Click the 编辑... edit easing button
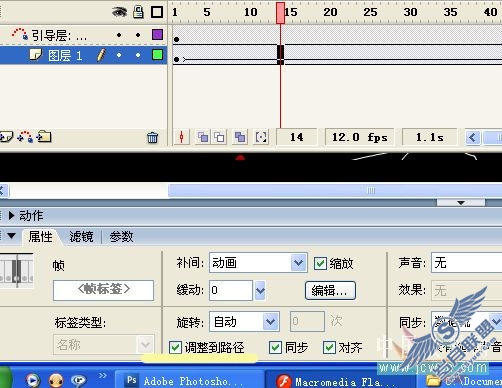Screen dimensions: 502x388 pyautogui.click(x=330, y=291)
